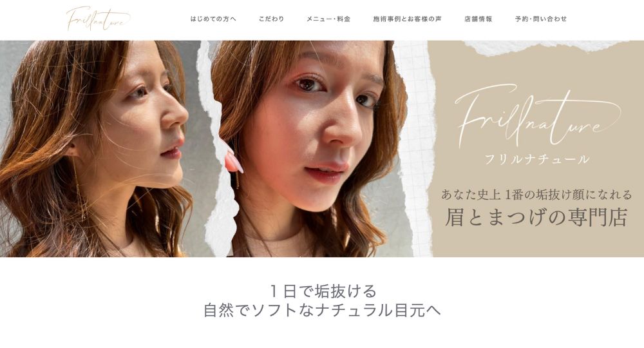The height and width of the screenshot is (348, 644).
Task: Click the pink fingernail in the front-facing photo
Action: (x=233, y=160)
